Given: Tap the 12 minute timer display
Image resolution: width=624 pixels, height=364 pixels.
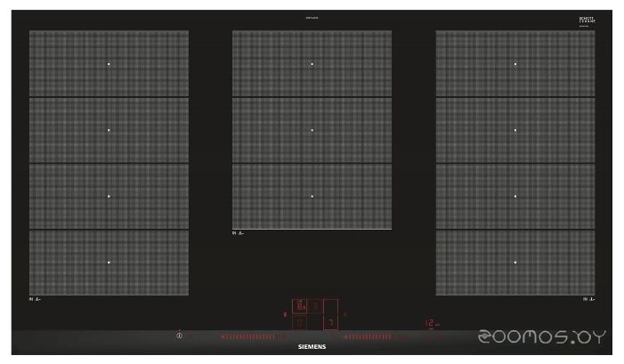Looking at the screenshot, I should 432,323.
